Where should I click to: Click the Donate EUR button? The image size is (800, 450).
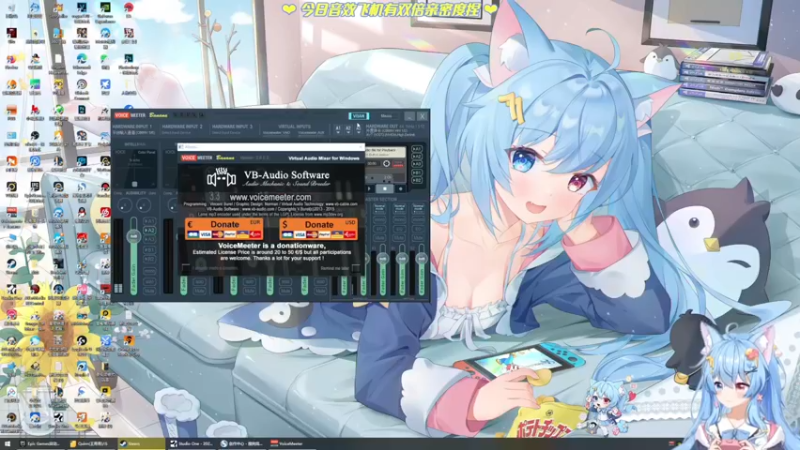click(224, 229)
